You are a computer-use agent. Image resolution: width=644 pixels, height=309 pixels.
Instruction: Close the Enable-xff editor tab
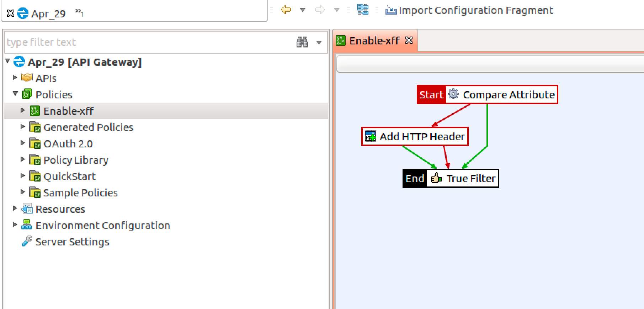[409, 40]
